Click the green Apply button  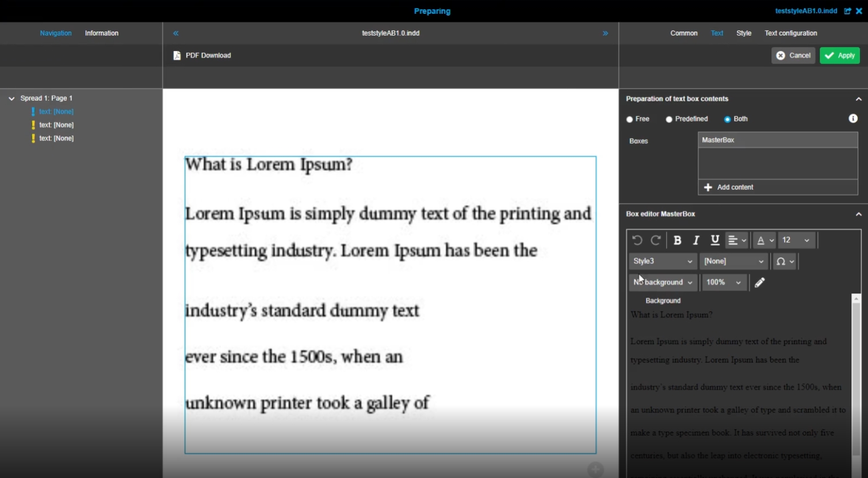pos(839,55)
